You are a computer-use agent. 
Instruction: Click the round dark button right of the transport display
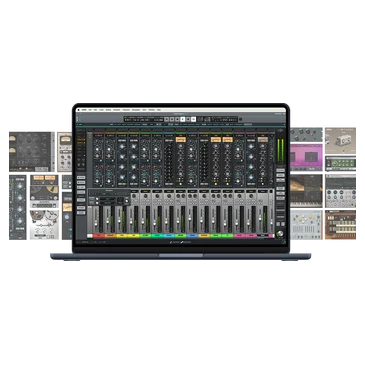(241, 119)
